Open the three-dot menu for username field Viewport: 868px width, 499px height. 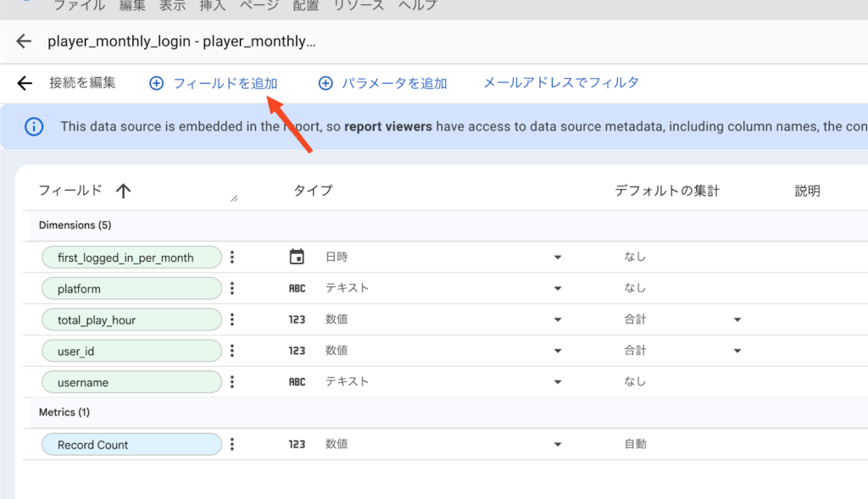pyautogui.click(x=232, y=382)
